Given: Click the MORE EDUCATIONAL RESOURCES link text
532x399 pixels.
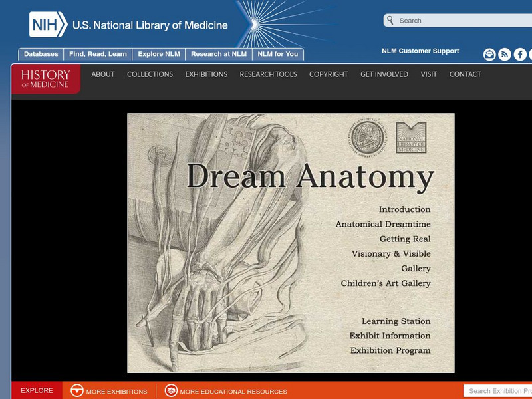Looking at the screenshot, I should point(233,392).
